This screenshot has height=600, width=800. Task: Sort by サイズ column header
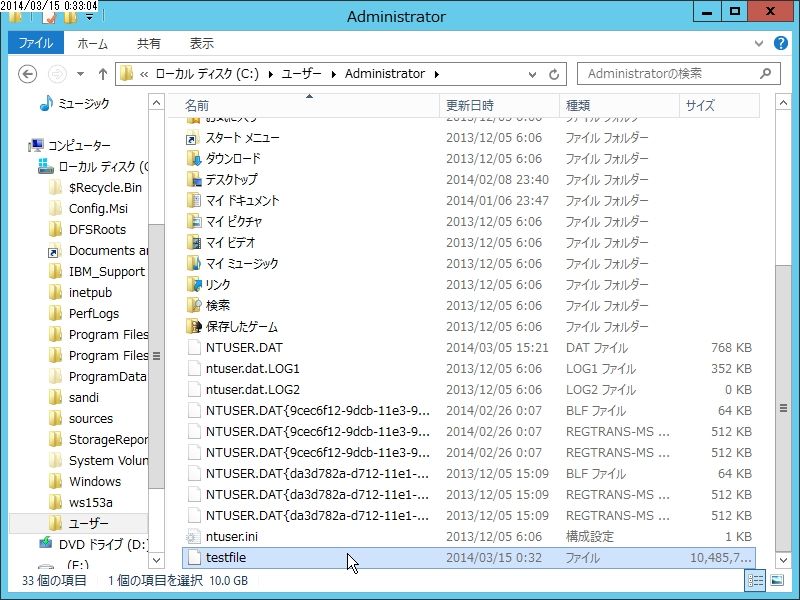[x=719, y=106]
